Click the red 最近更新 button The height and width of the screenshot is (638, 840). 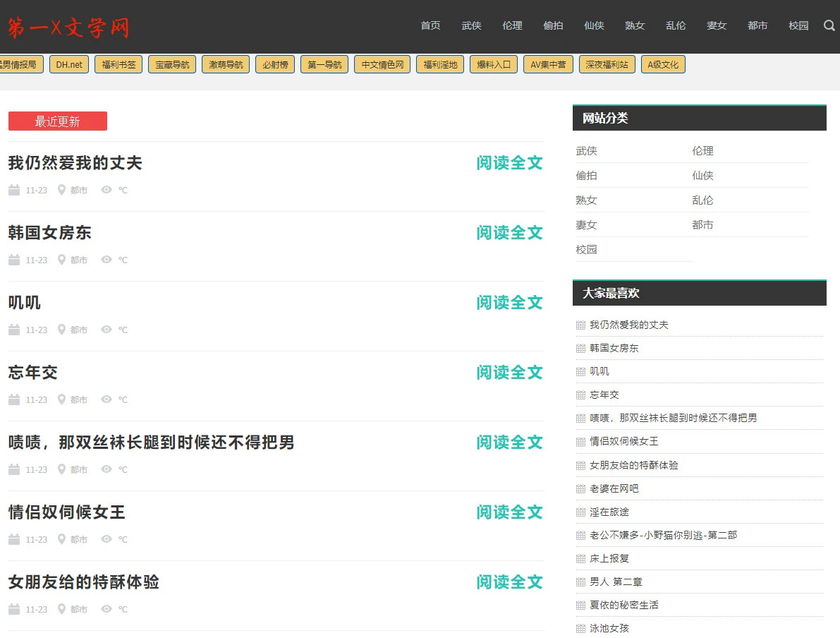click(x=58, y=121)
